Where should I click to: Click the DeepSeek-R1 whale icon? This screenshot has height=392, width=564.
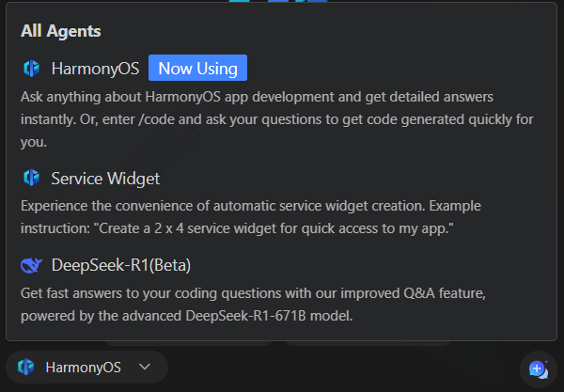tap(31, 265)
